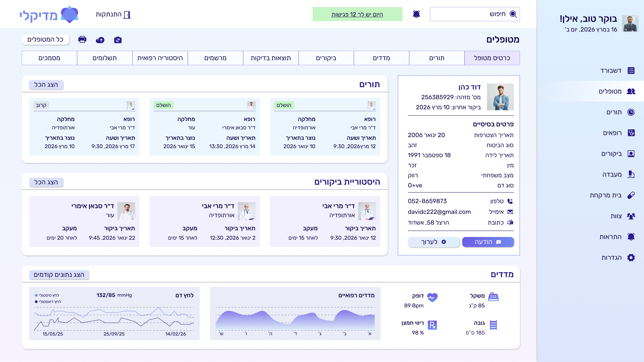Screen dimensions: 644x362
Task: Click the הצג נתונים קודמים button
Action: click(x=59, y=275)
